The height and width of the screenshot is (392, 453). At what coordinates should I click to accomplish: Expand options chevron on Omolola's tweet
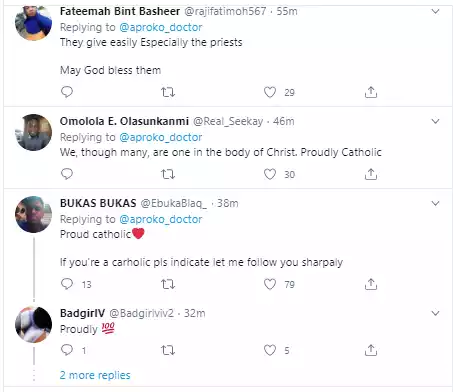pyautogui.click(x=435, y=121)
